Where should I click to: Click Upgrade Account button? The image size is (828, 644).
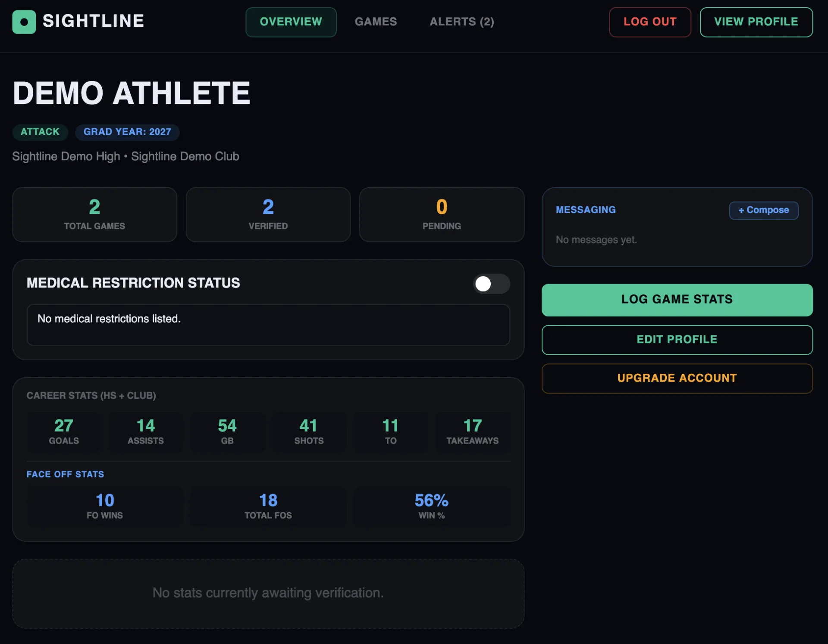(677, 378)
